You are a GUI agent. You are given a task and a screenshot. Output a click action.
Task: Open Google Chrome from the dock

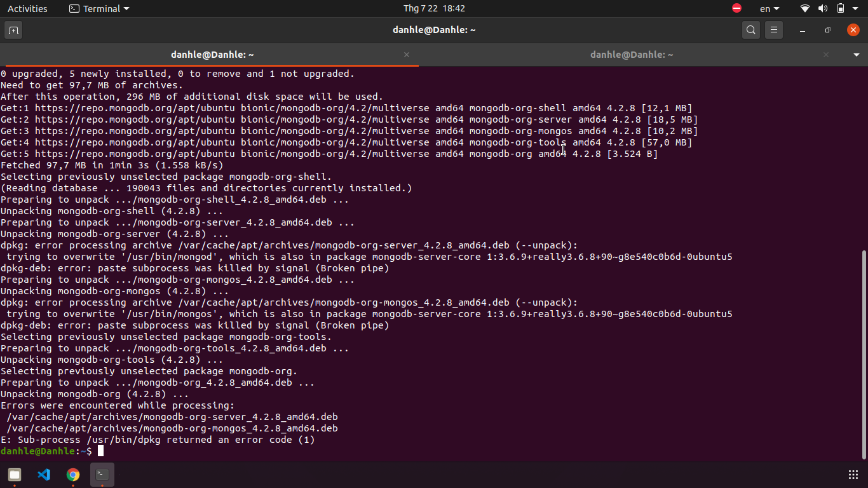click(72, 475)
